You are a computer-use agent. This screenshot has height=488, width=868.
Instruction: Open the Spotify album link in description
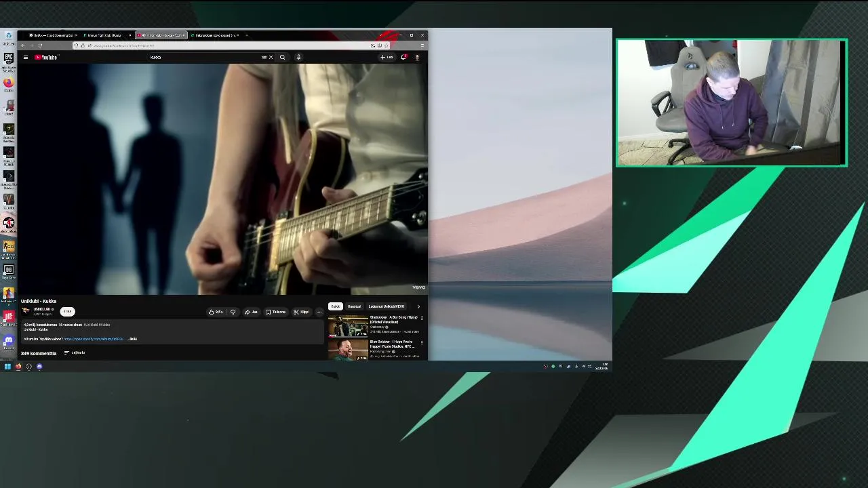pyautogui.click(x=94, y=339)
